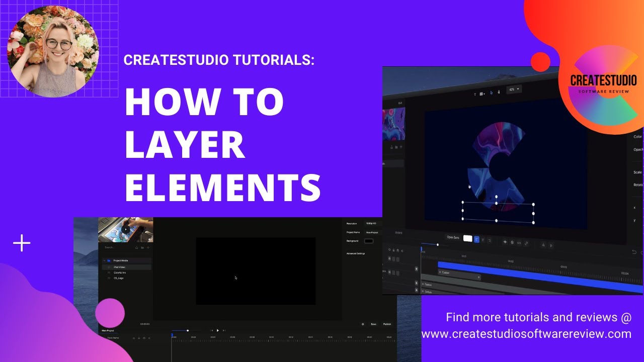Screen dimensions: 644x362
Task: Click the import icon in tilted editor media panel
Action: pyautogui.click(x=391, y=147)
